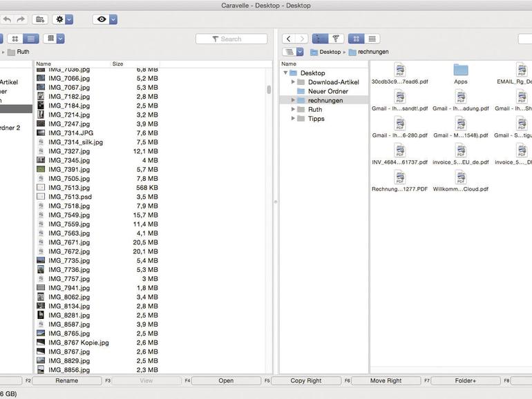
Task: Go forward in right pane navigation
Action: (x=302, y=39)
